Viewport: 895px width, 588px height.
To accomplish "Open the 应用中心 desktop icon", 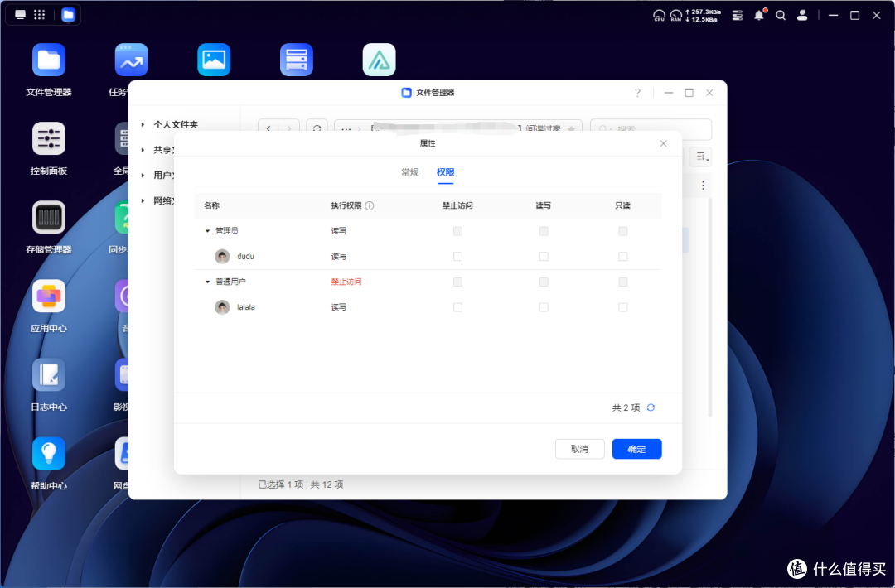I will (x=49, y=296).
